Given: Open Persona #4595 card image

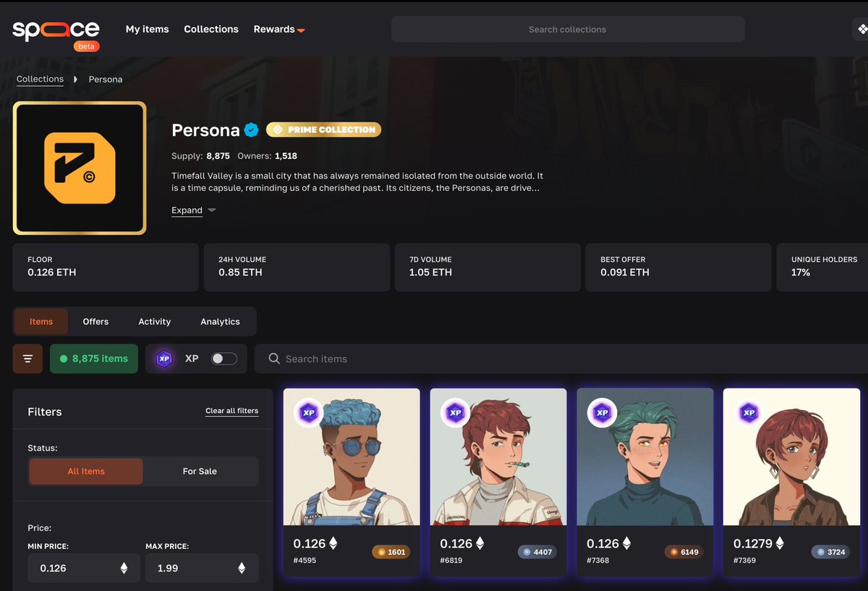Looking at the screenshot, I should (x=352, y=457).
